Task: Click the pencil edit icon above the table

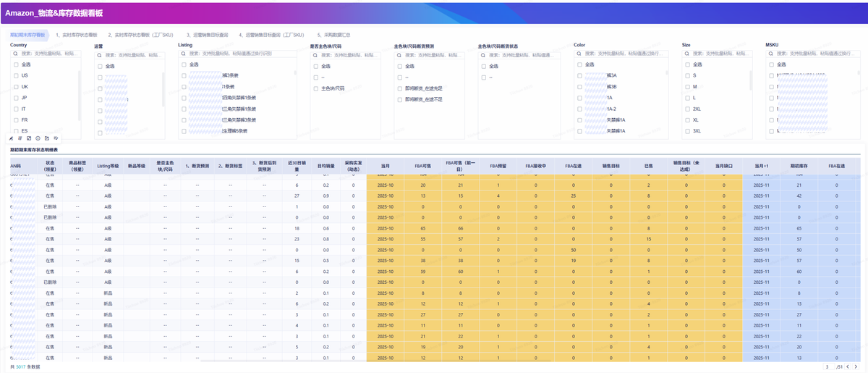Action: coord(11,138)
